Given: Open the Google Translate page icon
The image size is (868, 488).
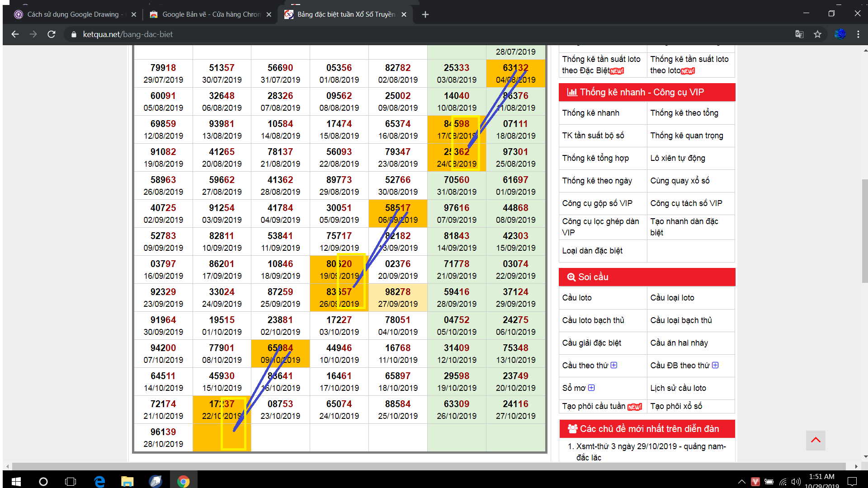Looking at the screenshot, I should point(799,34).
